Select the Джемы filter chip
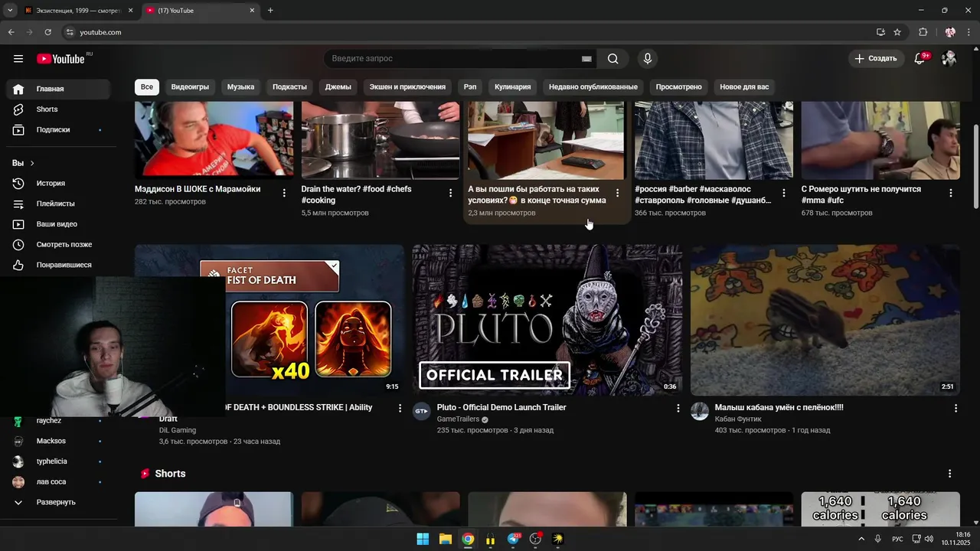This screenshot has width=980, height=551. click(x=338, y=87)
